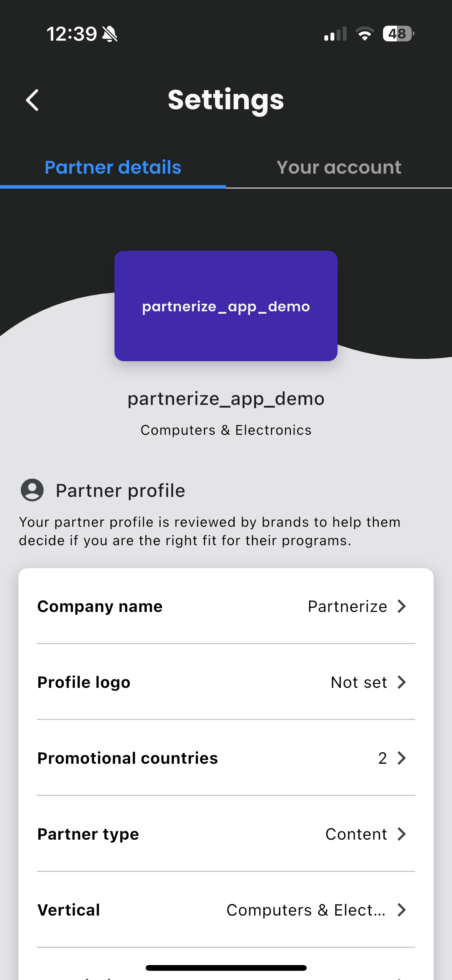The width and height of the screenshot is (452, 980).
Task: Select the Company name label
Action: point(100,606)
